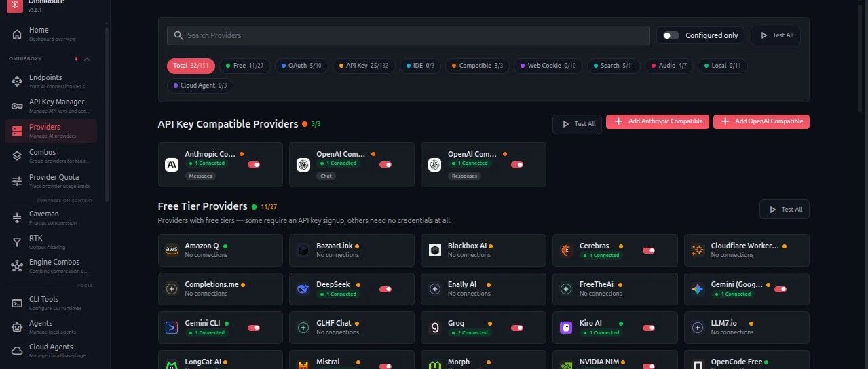Click the top Test All button beside Configured only
868x369 pixels.
click(x=776, y=35)
